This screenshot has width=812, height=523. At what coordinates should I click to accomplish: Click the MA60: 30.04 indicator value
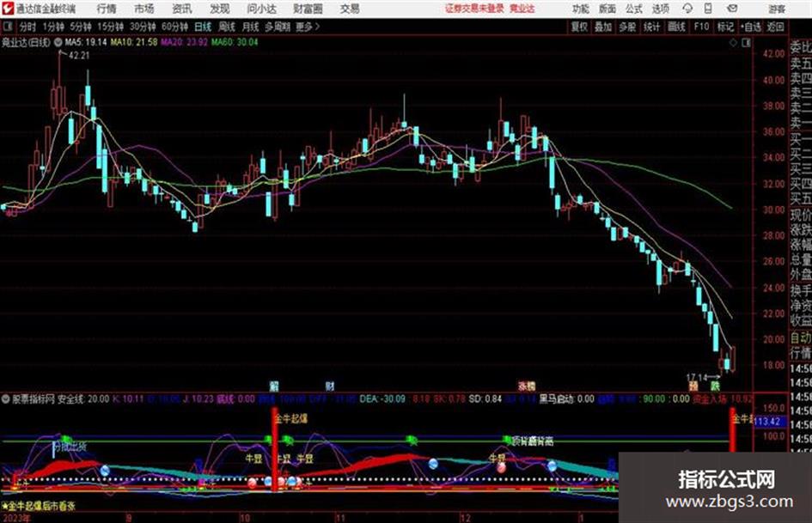tap(235, 42)
